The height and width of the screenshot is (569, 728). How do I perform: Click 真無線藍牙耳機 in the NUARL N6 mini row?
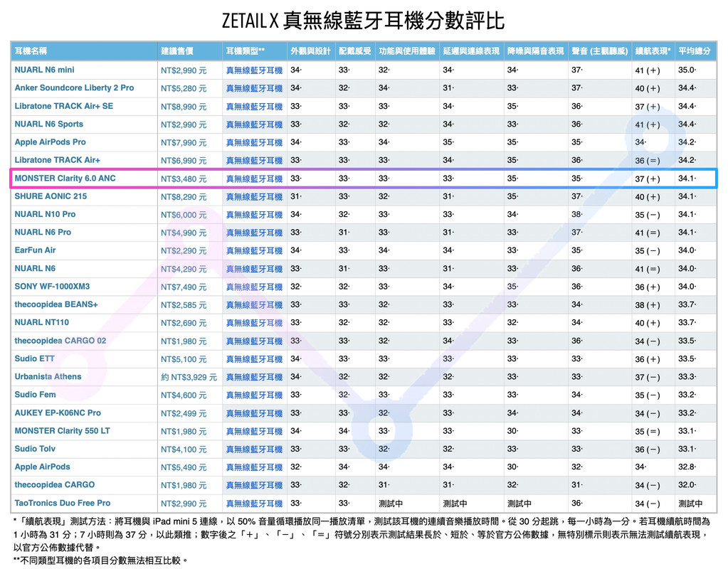click(x=254, y=70)
